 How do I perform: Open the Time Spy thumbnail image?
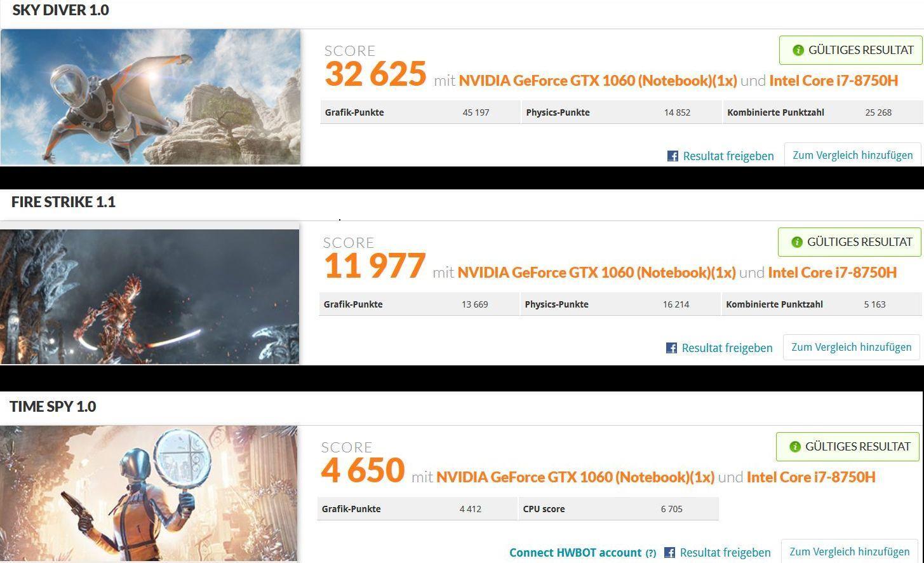click(149, 493)
